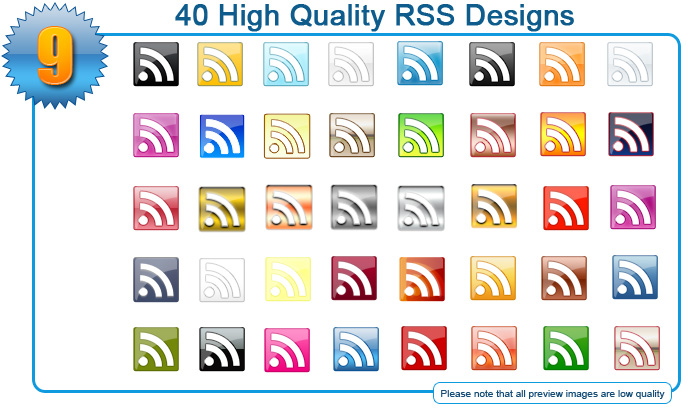The height and width of the screenshot is (410, 700).
Task: Select the beige RSS icon with red outline
Action: coord(637,348)
